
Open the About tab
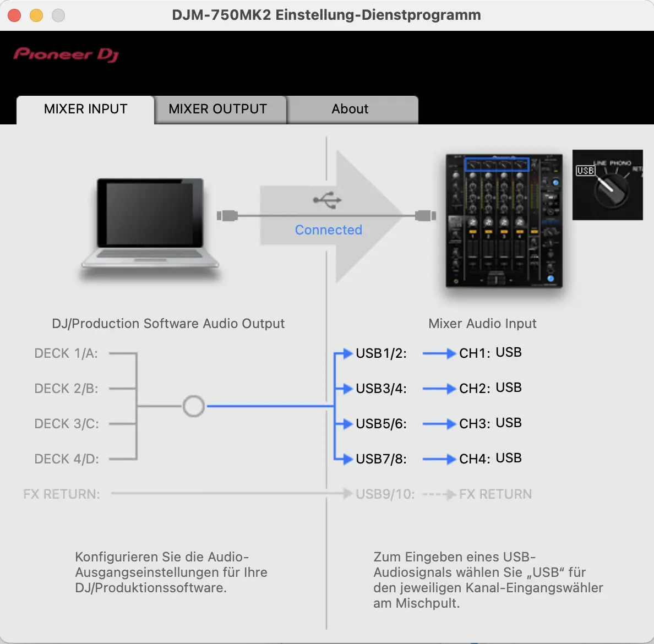point(350,109)
